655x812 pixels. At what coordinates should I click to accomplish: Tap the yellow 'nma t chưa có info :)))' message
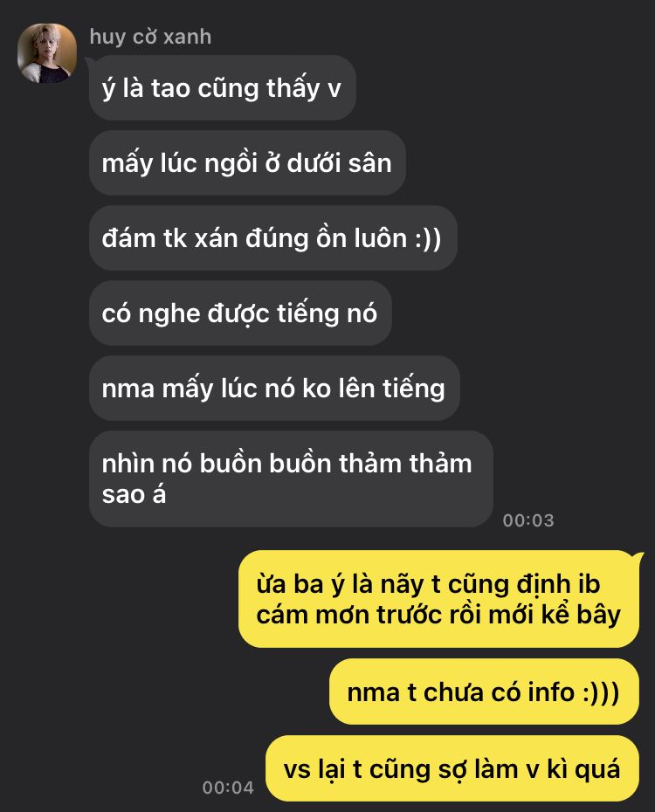pyautogui.click(x=484, y=692)
